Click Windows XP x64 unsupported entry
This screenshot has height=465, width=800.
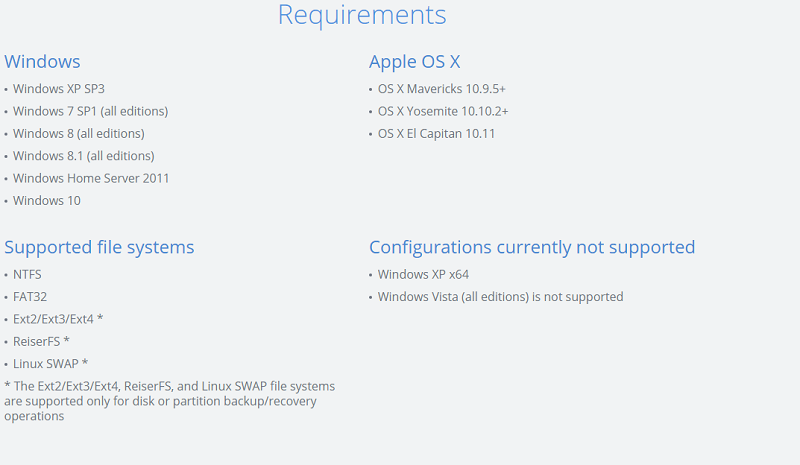coord(423,275)
